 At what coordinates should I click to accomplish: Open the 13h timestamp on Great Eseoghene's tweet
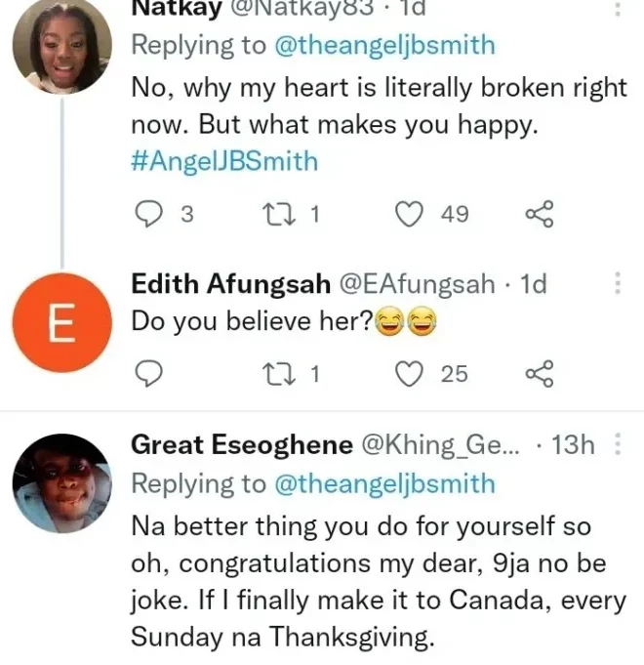[x=573, y=445]
